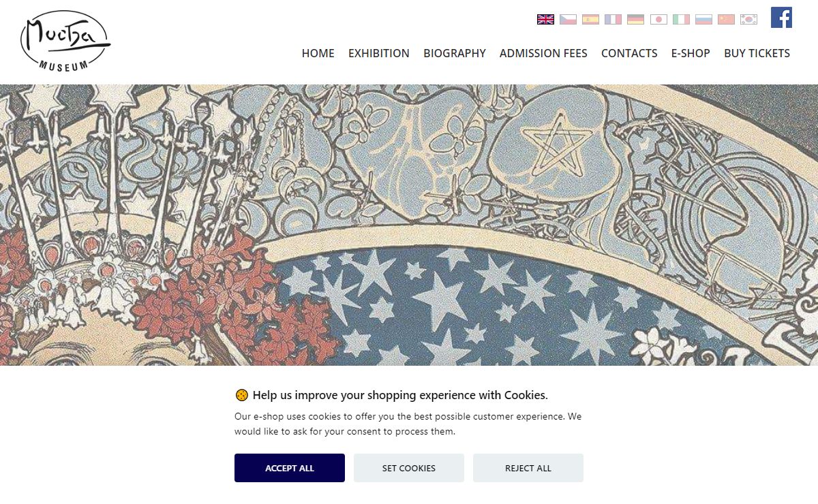View the Admission Fees page
818x504 pixels.
(543, 53)
